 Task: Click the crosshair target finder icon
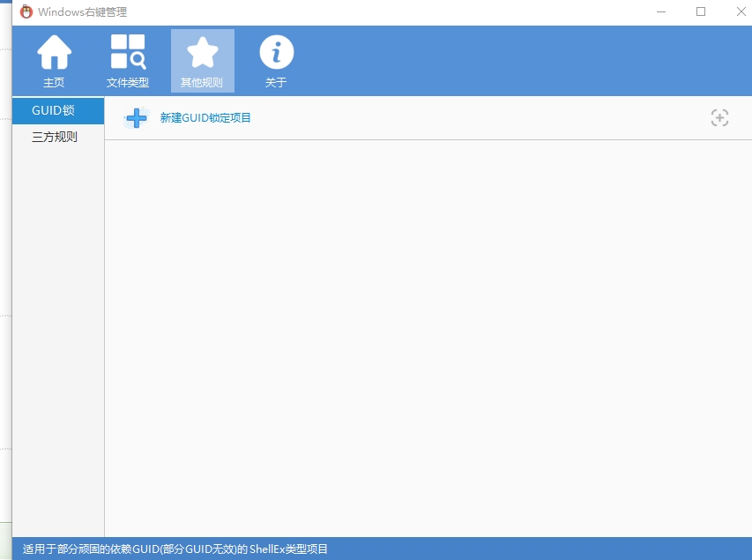[719, 118]
